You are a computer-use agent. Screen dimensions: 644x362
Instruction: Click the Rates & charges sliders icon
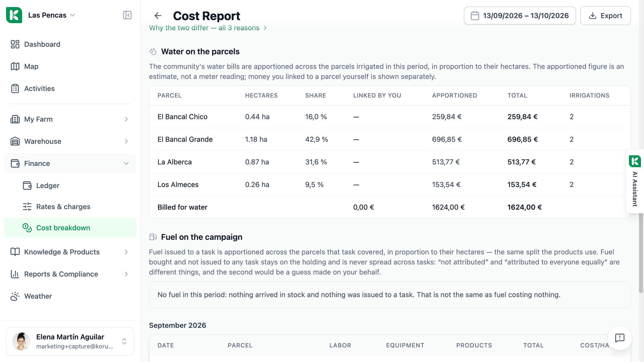(27, 206)
